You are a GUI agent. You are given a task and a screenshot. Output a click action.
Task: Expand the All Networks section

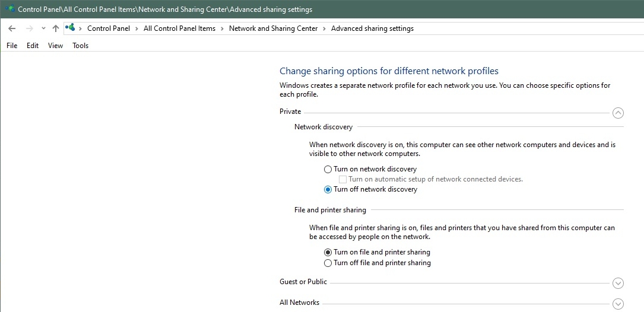(618, 304)
